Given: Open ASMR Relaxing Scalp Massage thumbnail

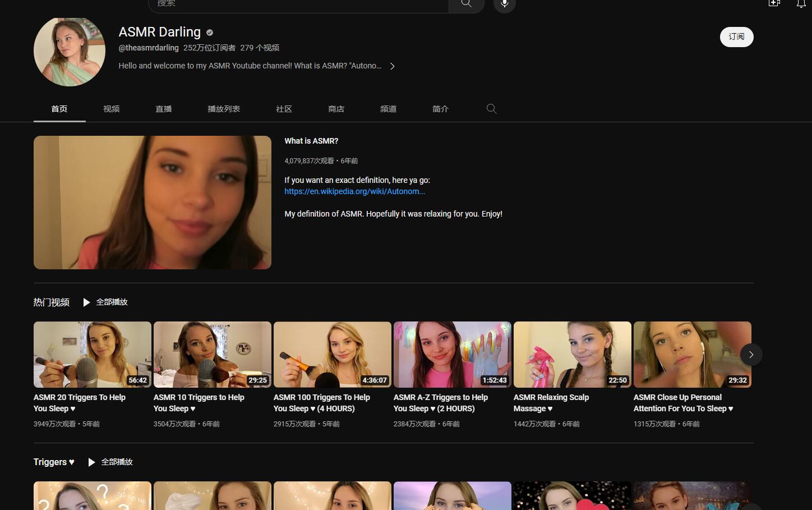Looking at the screenshot, I should (573, 355).
